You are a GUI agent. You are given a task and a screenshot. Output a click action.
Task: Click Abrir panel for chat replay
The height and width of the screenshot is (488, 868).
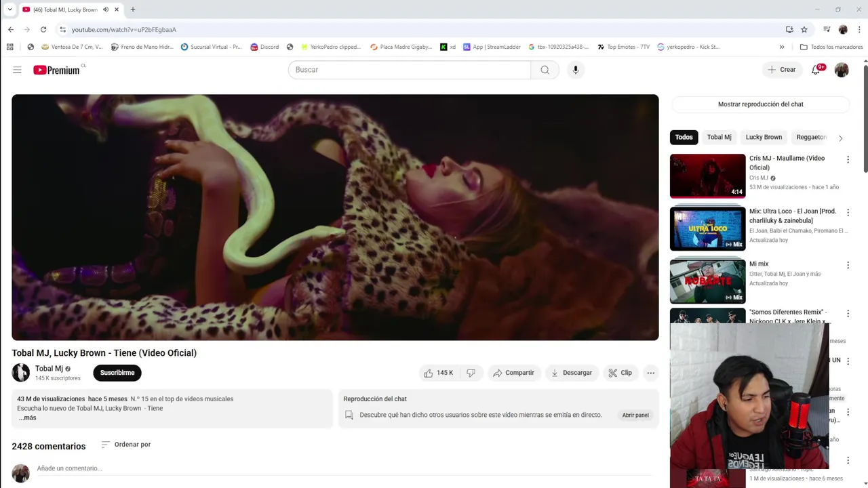(x=635, y=415)
